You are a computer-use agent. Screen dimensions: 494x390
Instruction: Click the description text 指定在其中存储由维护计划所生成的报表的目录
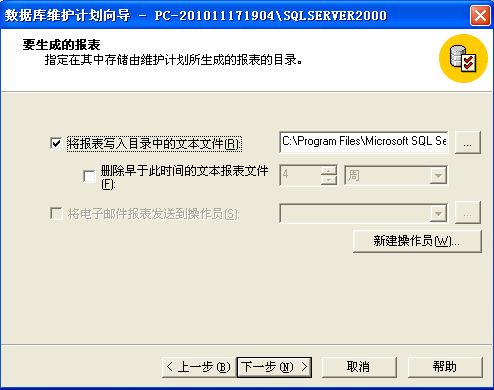coord(173,60)
